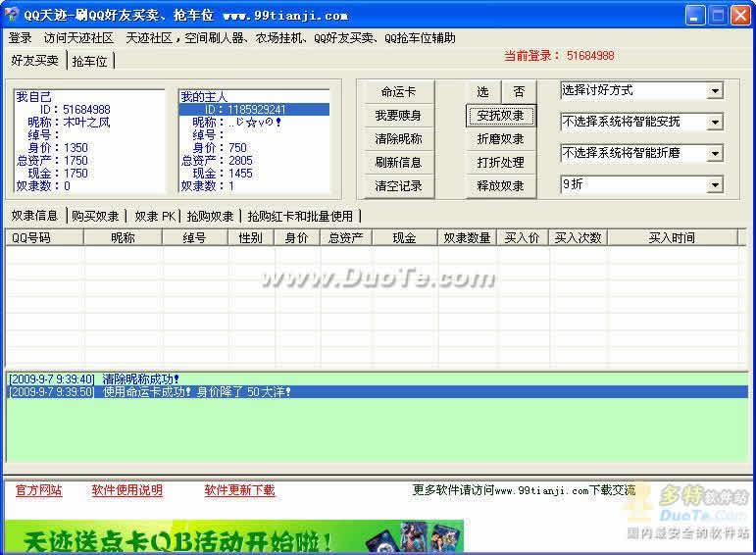
Task: Open the 登录 menu
Action: (20, 38)
